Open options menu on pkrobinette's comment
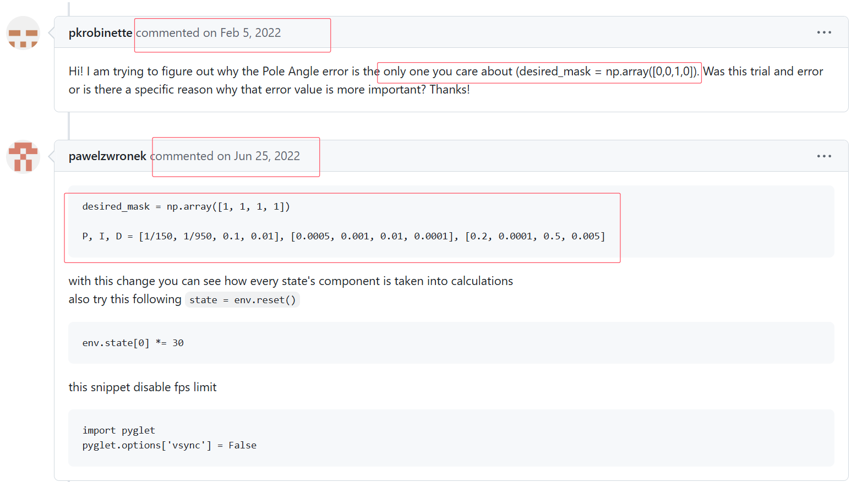This screenshot has height=482, width=868. (824, 32)
